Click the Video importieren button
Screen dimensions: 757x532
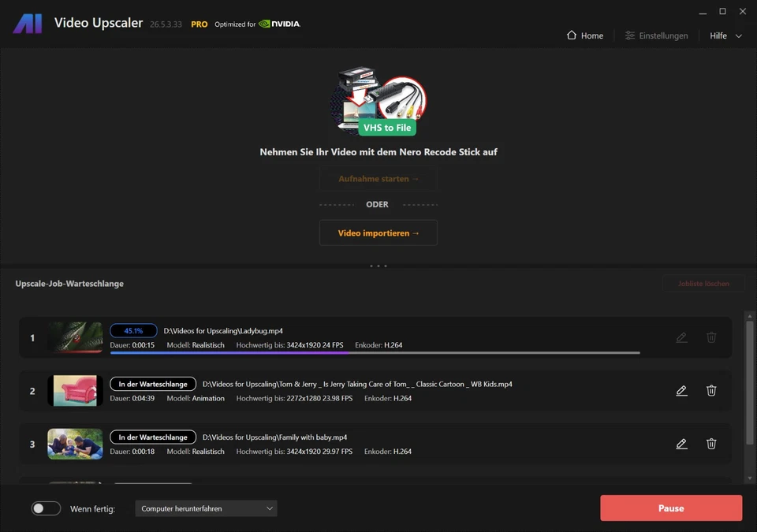[x=378, y=233]
